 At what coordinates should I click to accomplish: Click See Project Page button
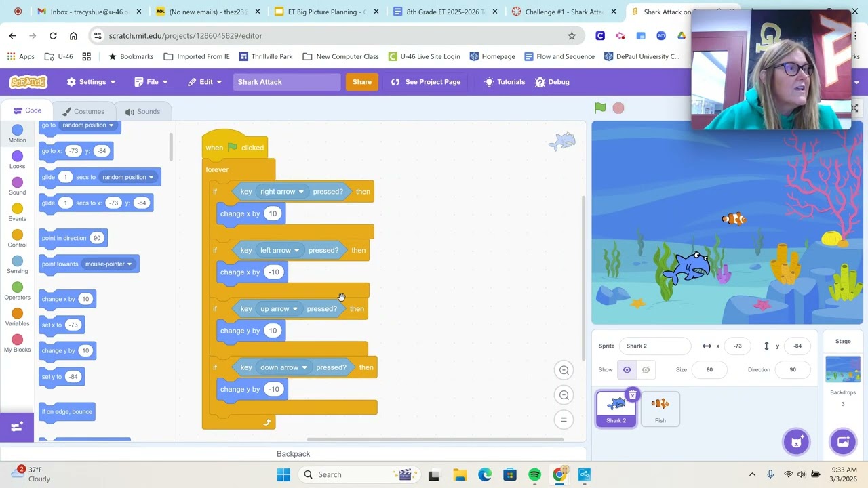coord(426,82)
